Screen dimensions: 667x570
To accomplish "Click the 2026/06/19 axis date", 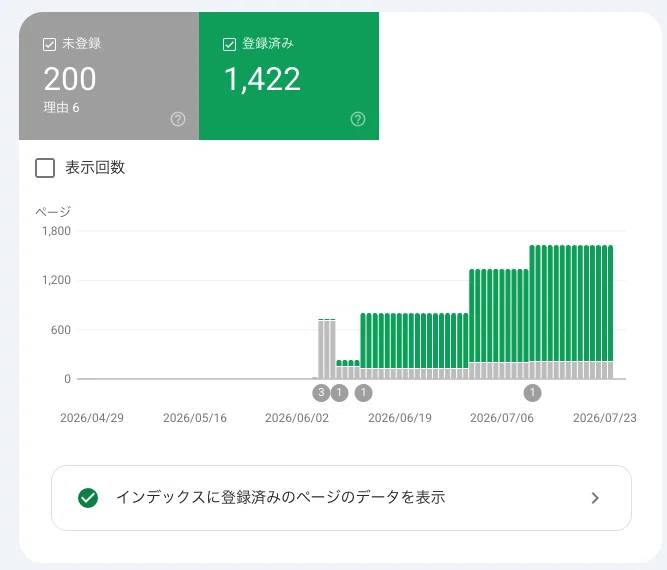I will point(400,418).
